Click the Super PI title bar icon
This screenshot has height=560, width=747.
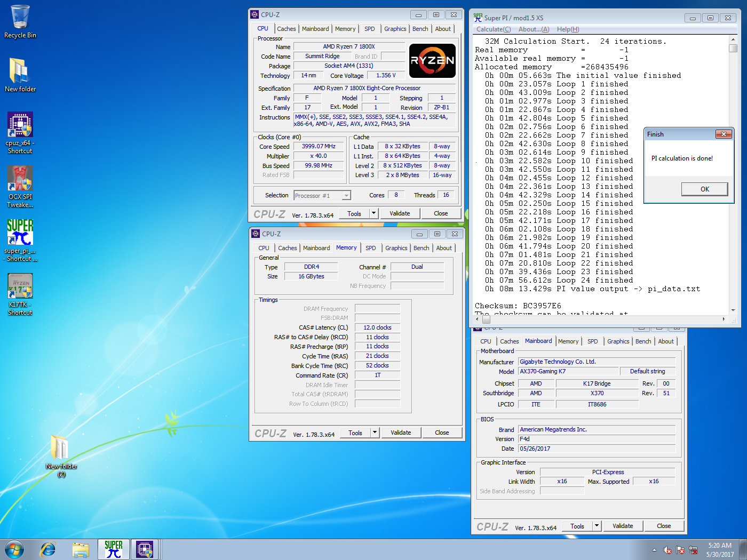478,18
